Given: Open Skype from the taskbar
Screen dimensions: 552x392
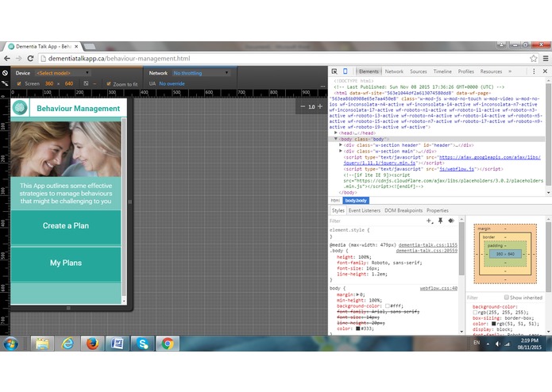Looking at the screenshot, I should coord(142,344).
